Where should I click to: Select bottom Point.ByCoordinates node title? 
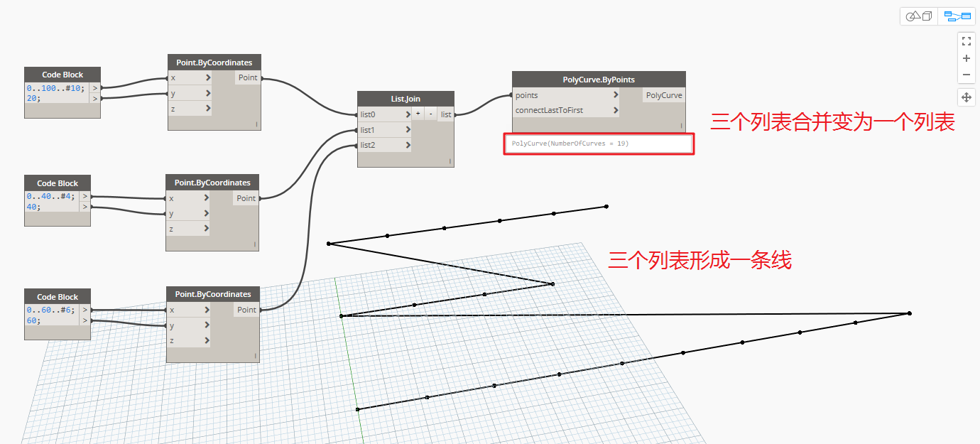213,294
